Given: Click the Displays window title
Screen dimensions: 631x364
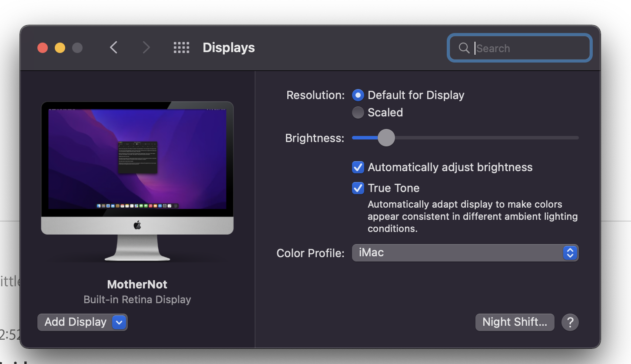Looking at the screenshot, I should 229,48.
